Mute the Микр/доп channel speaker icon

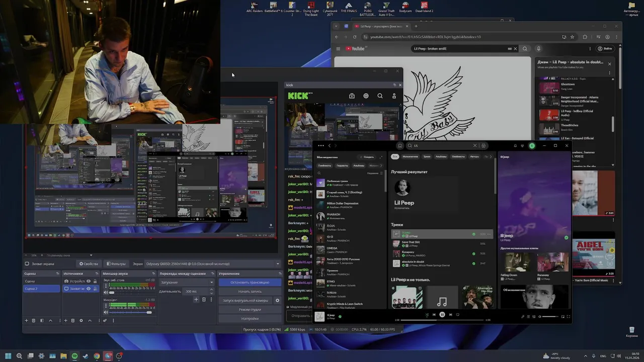pyautogui.click(x=106, y=312)
